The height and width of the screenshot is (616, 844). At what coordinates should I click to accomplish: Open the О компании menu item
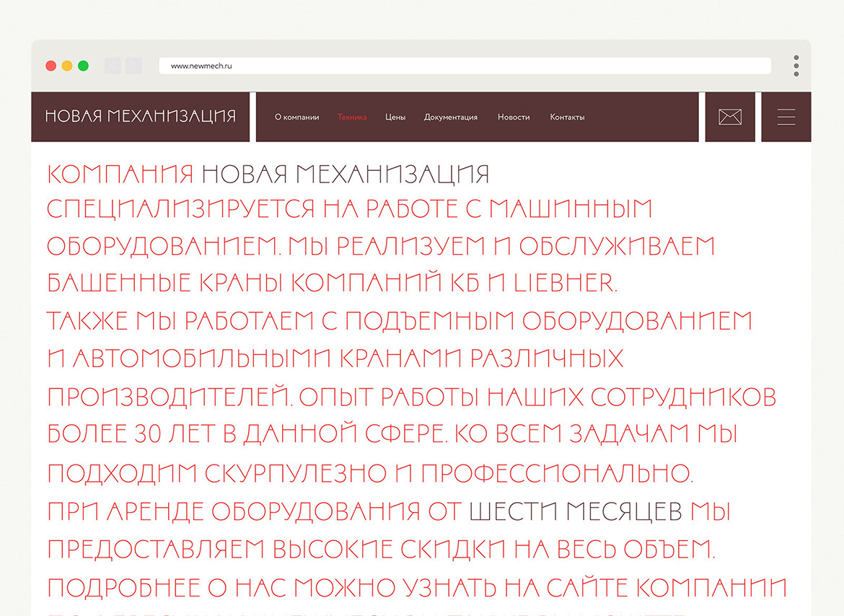click(296, 118)
